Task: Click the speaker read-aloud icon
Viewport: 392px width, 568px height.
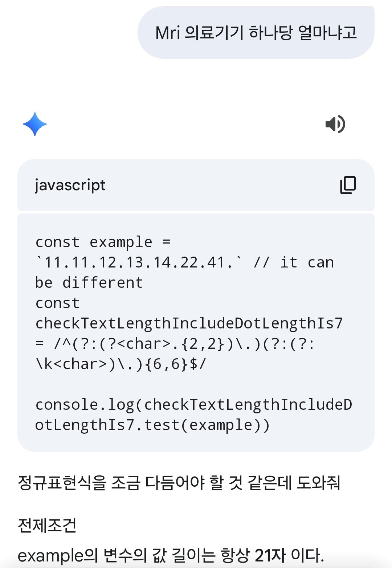Action: click(x=335, y=124)
